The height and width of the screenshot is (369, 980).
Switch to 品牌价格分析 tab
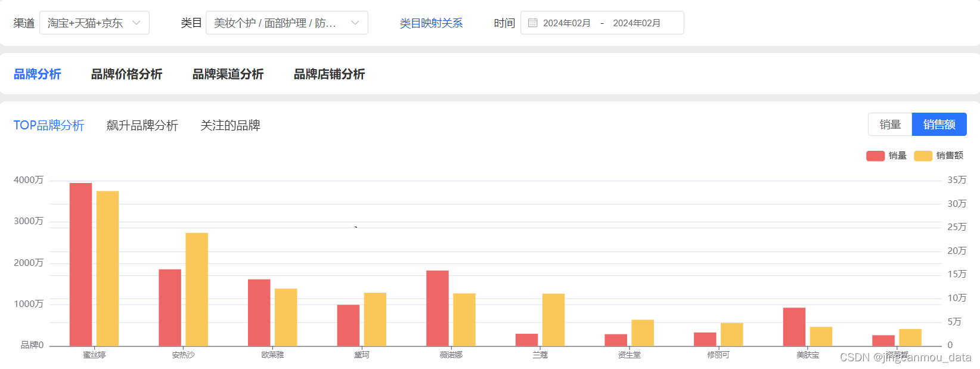coord(126,74)
